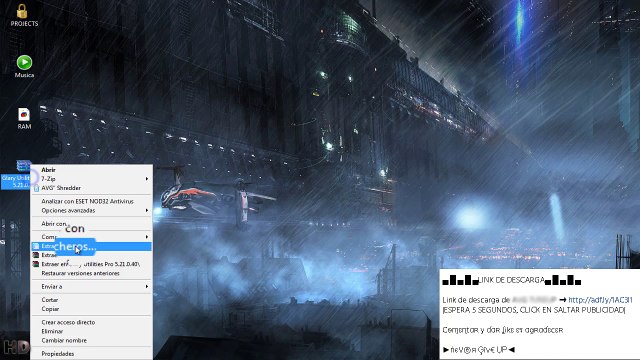Select AVG Shredder menu entry
Screen dimensions: 640x360
(x=61, y=188)
